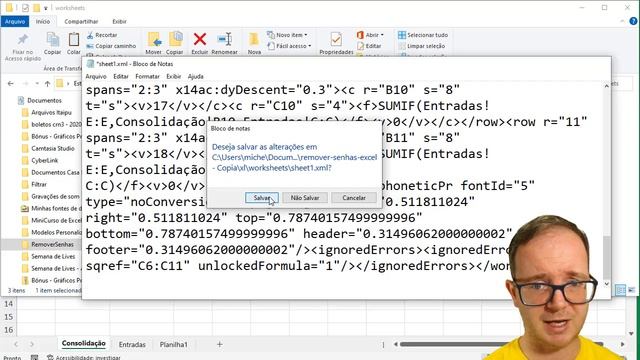640x360 pixels.
Task: Select the Planilha1 sheet tab
Action: coord(173,344)
